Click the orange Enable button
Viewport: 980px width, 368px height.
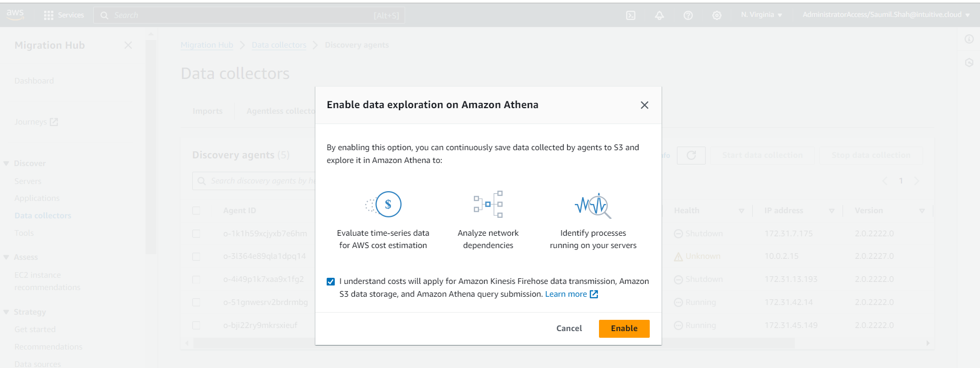pyautogui.click(x=624, y=329)
